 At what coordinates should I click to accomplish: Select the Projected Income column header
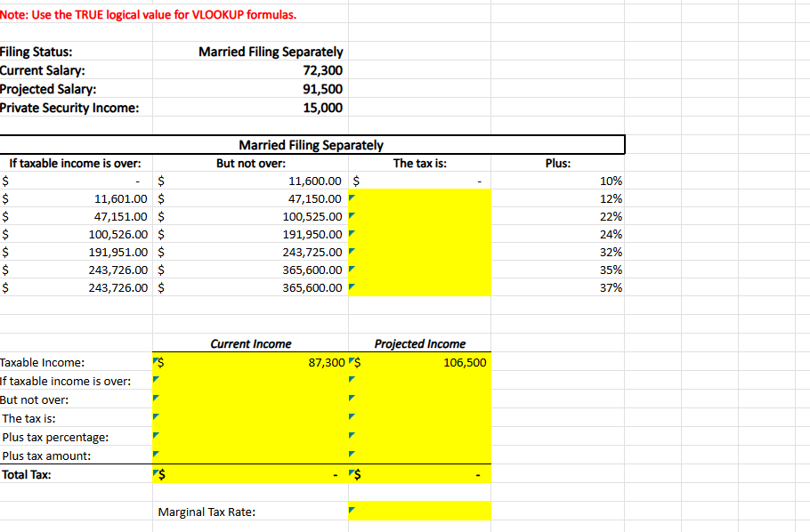click(419, 343)
